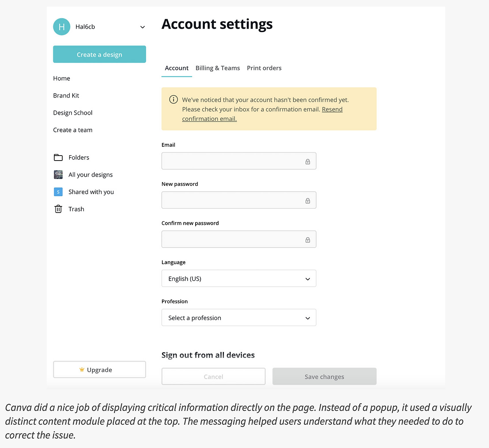The width and height of the screenshot is (489, 448).
Task: Expand the Hal6cb account menu chevron
Action: coord(142,27)
